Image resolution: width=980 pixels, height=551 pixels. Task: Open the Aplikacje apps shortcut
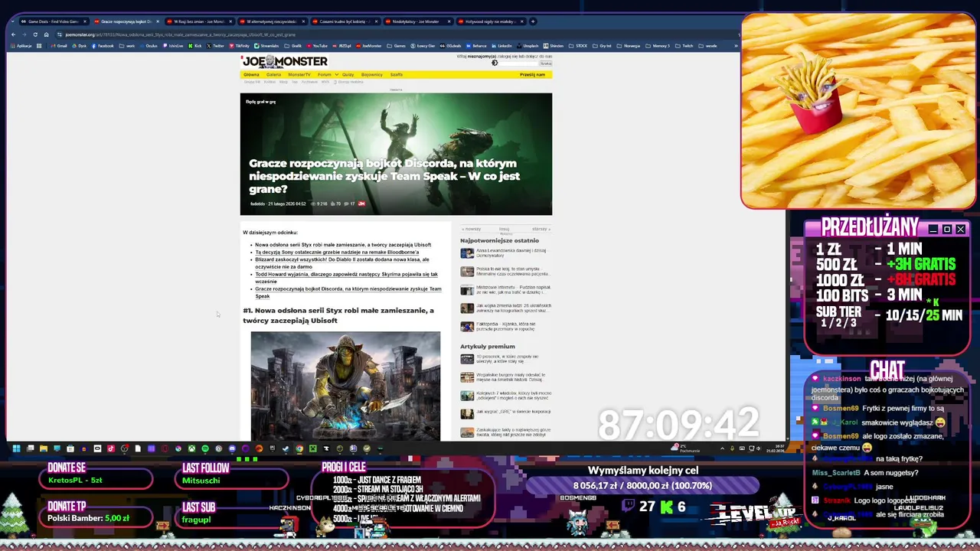pos(21,46)
